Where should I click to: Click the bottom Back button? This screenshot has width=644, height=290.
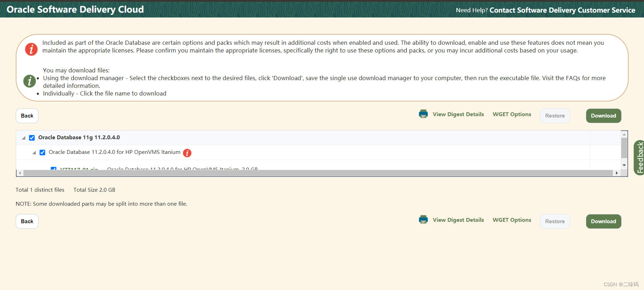pos(27,221)
